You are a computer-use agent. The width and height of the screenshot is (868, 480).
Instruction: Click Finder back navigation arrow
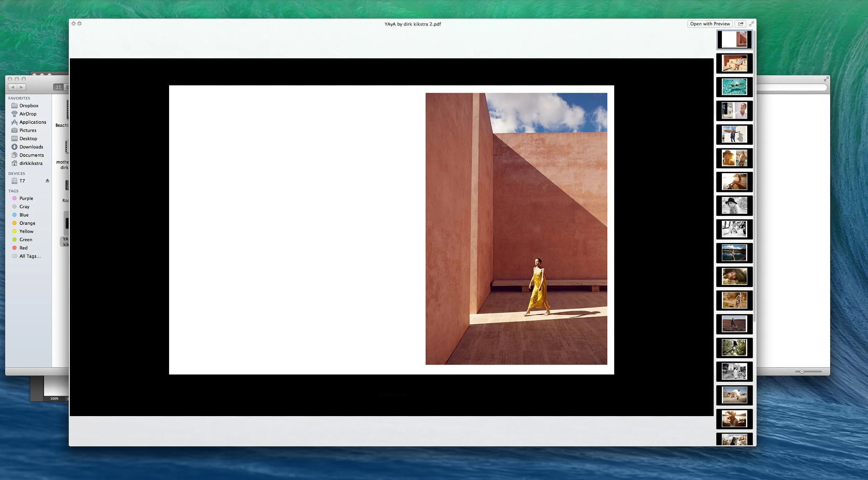[x=12, y=87]
